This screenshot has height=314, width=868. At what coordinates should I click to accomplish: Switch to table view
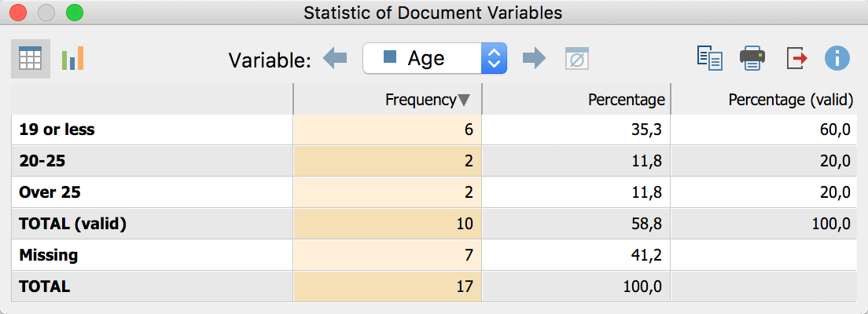point(30,59)
